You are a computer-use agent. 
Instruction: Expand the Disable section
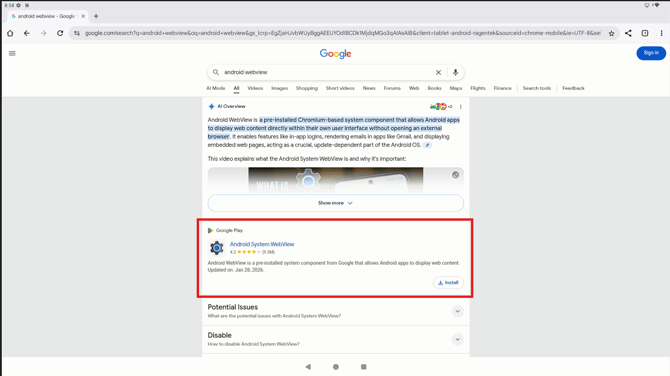[457, 339]
